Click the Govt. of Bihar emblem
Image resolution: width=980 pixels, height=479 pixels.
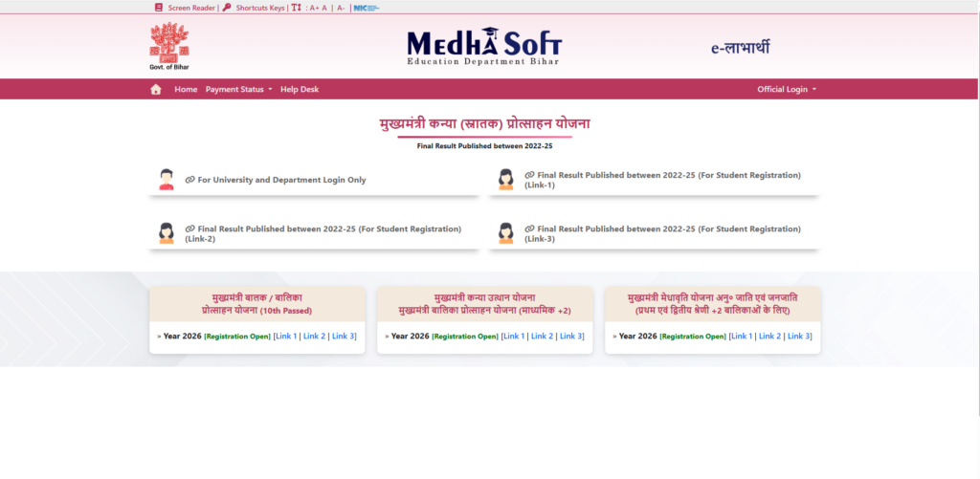coord(169,46)
